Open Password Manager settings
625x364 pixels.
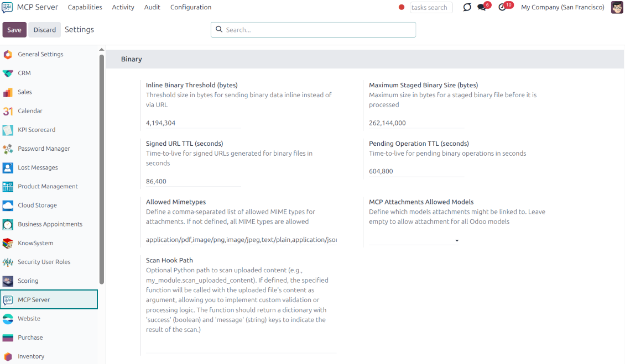tap(43, 148)
